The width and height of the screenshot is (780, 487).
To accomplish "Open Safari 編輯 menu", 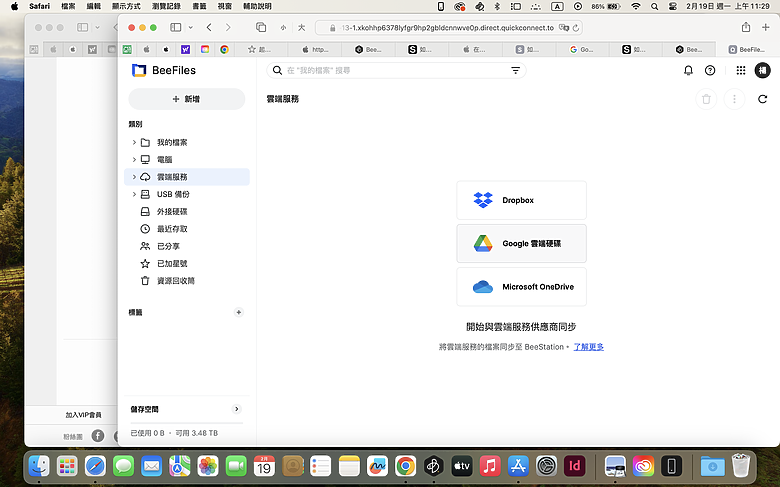I will (94, 6).
